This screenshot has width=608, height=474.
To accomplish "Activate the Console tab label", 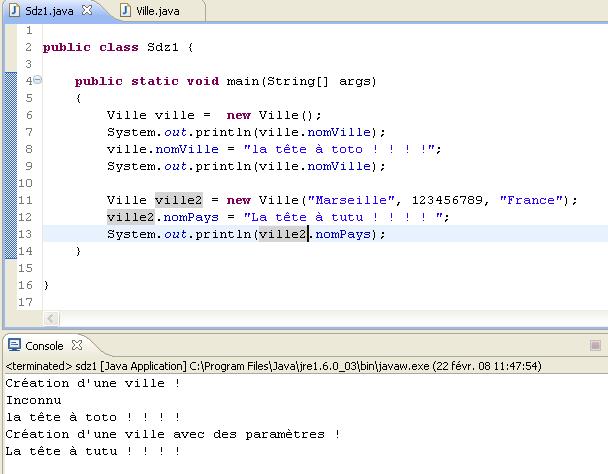I will click(44, 346).
